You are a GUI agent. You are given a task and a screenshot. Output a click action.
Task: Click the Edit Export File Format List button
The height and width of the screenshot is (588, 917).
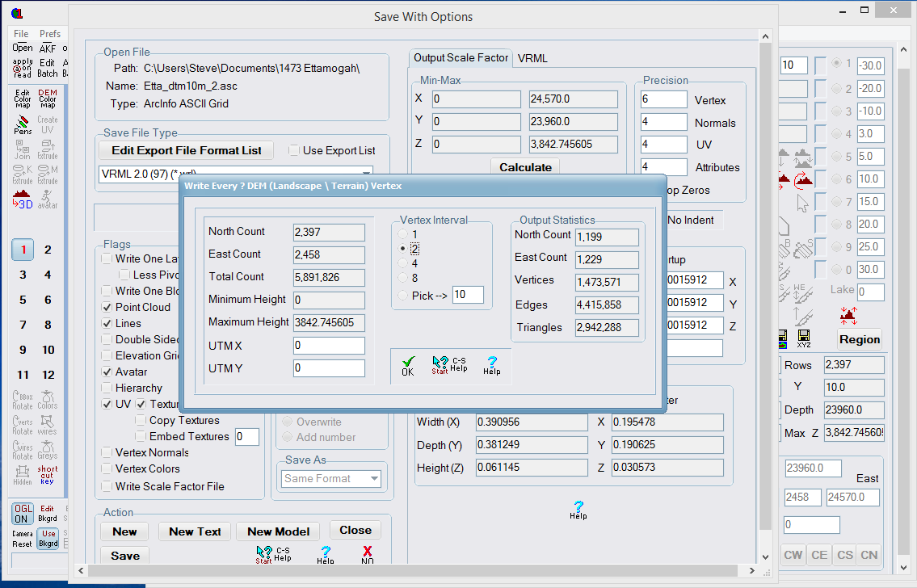186,150
